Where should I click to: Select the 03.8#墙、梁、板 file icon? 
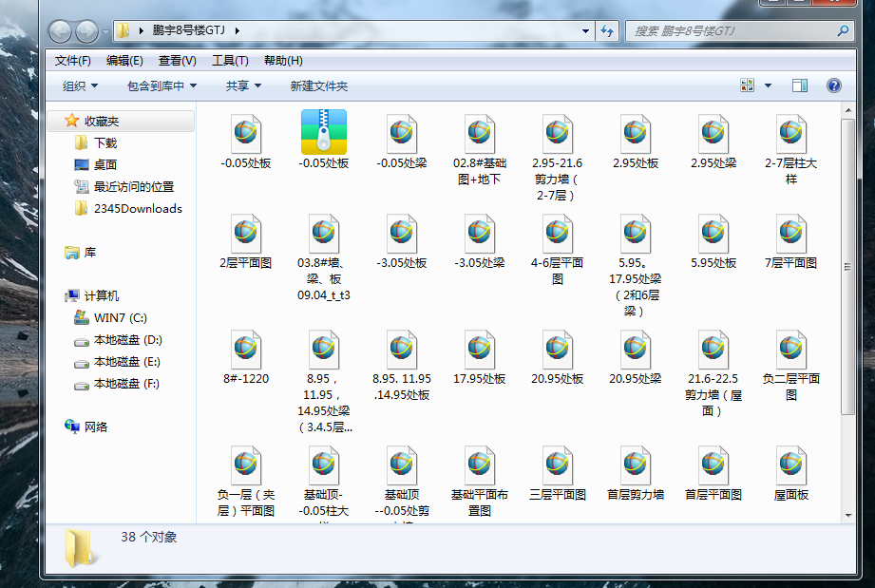[324, 233]
